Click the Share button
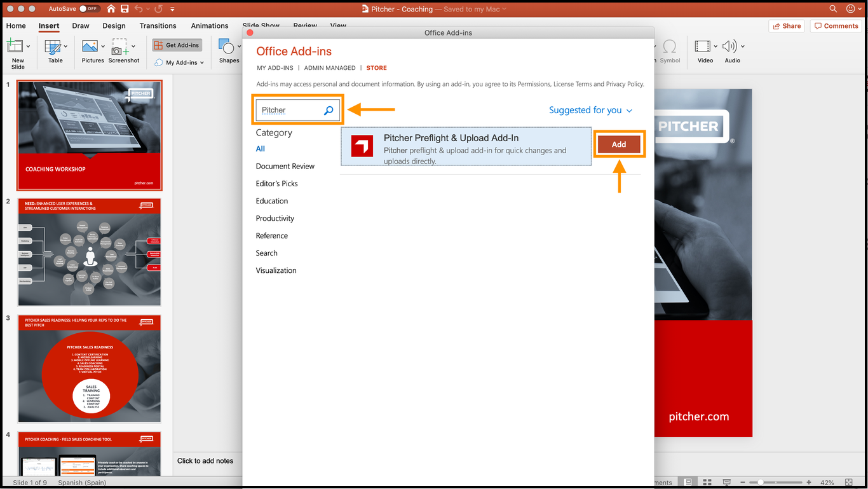The height and width of the screenshot is (489, 868). pos(786,26)
